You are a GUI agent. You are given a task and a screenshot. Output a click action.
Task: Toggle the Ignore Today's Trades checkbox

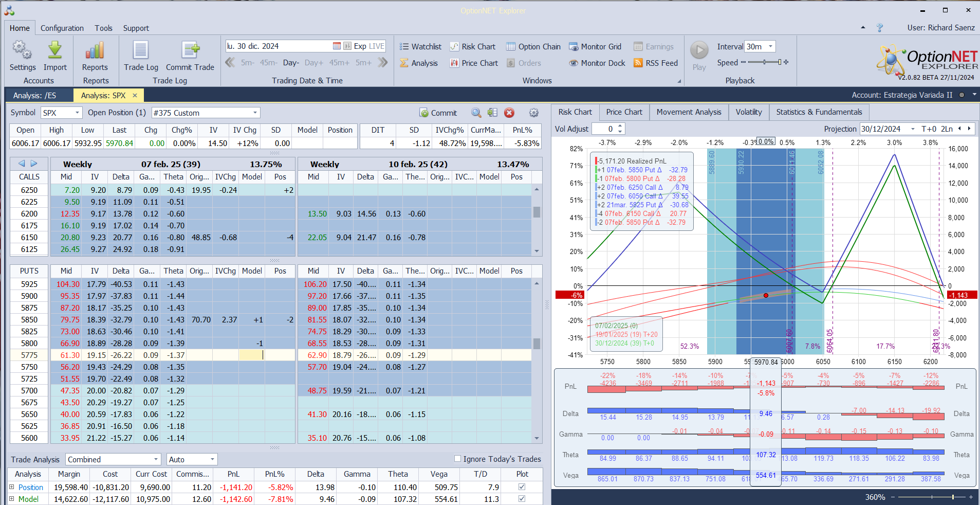458,459
